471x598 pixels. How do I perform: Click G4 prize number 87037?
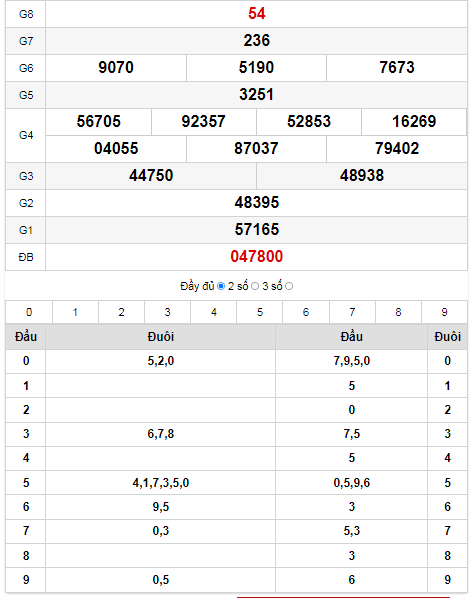(256, 148)
